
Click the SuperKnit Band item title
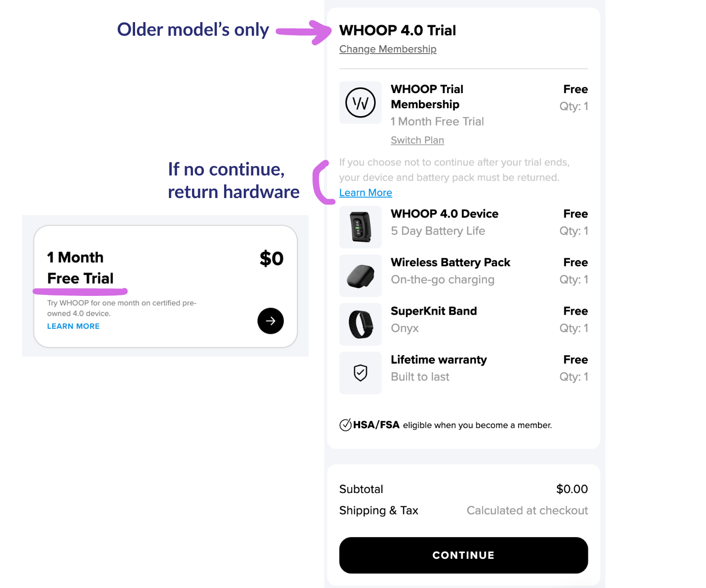(434, 311)
